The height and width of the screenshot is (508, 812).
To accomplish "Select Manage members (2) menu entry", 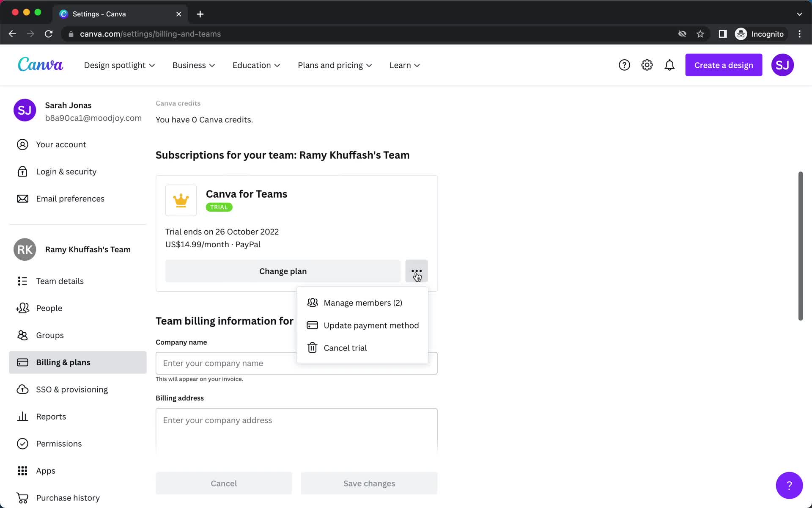I will (362, 303).
